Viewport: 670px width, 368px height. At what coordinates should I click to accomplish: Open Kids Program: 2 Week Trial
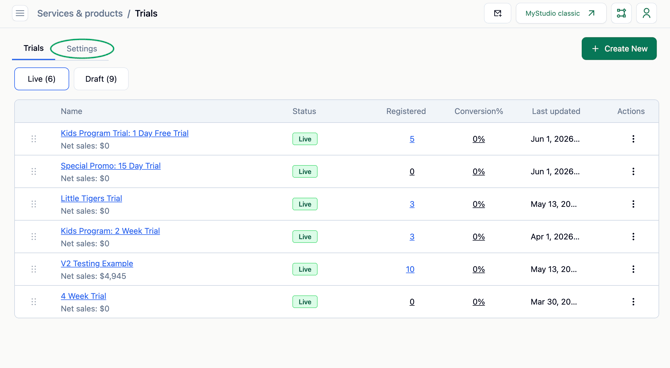[110, 231]
